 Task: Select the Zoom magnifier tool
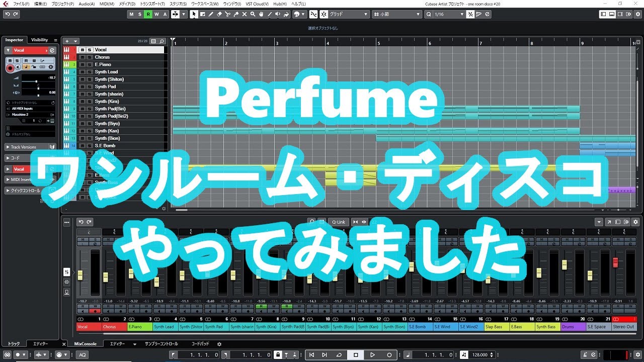pos(253,14)
